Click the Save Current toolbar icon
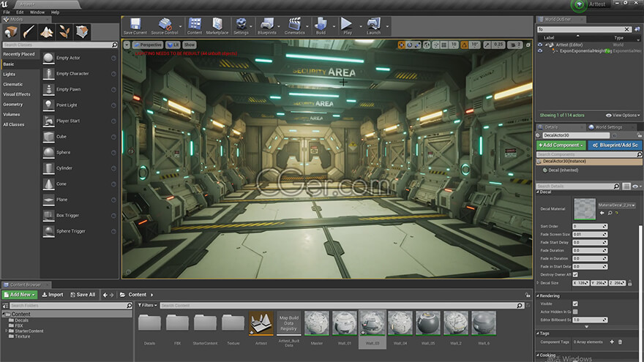644x362 pixels. point(135,26)
